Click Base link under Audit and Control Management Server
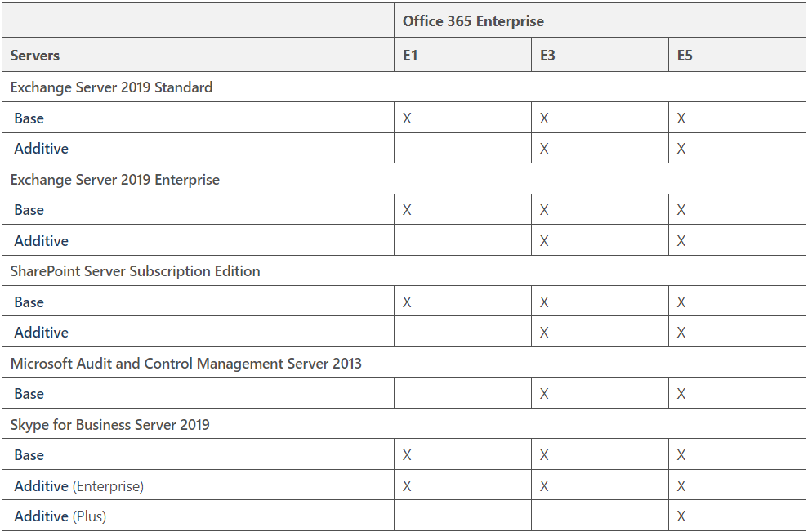 29,394
